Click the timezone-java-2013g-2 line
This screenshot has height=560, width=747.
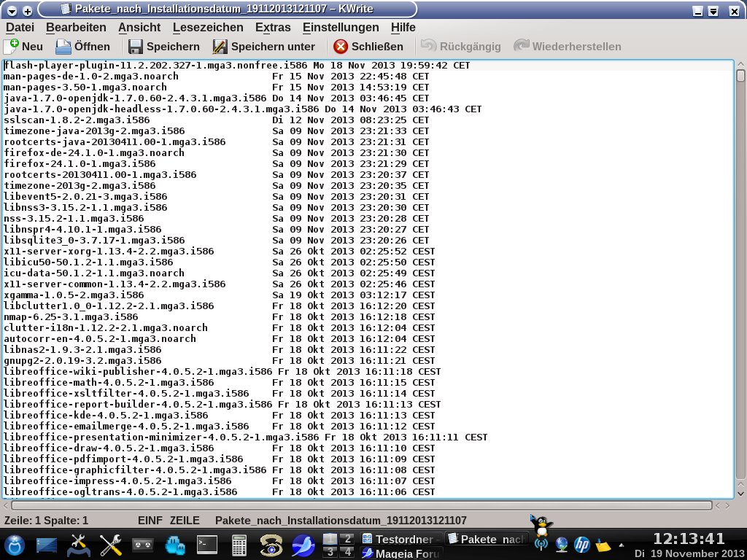point(216,131)
